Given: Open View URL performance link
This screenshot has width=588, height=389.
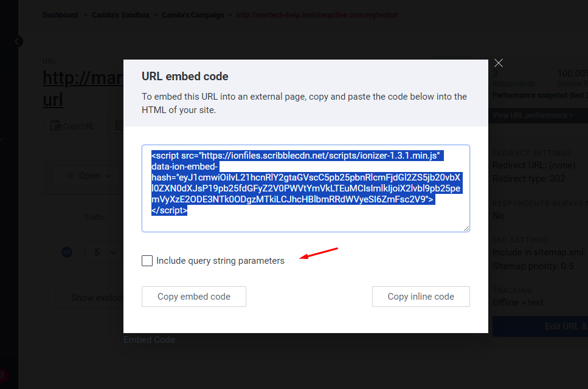Looking at the screenshot, I should click(533, 115).
